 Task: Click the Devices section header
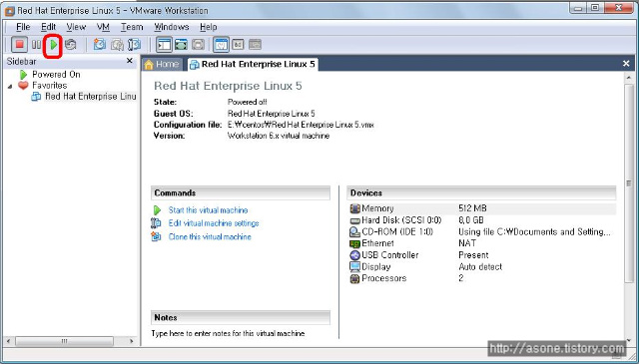481,193
